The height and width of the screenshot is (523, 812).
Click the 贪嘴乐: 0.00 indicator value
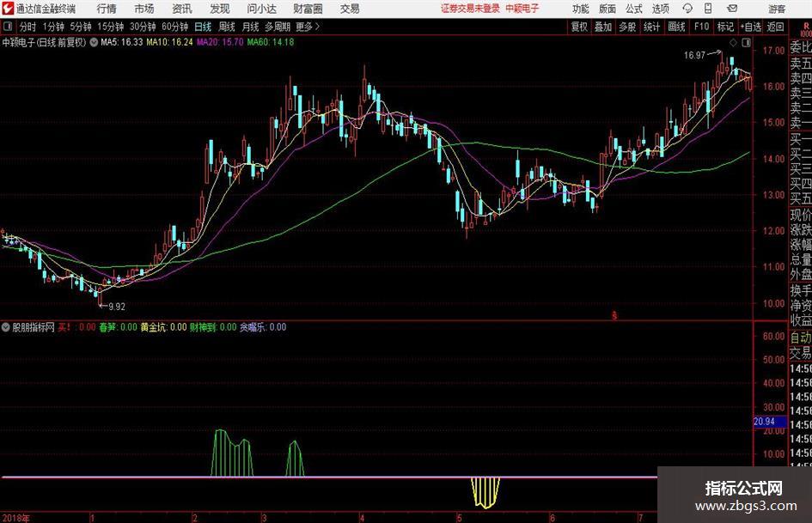263,327
